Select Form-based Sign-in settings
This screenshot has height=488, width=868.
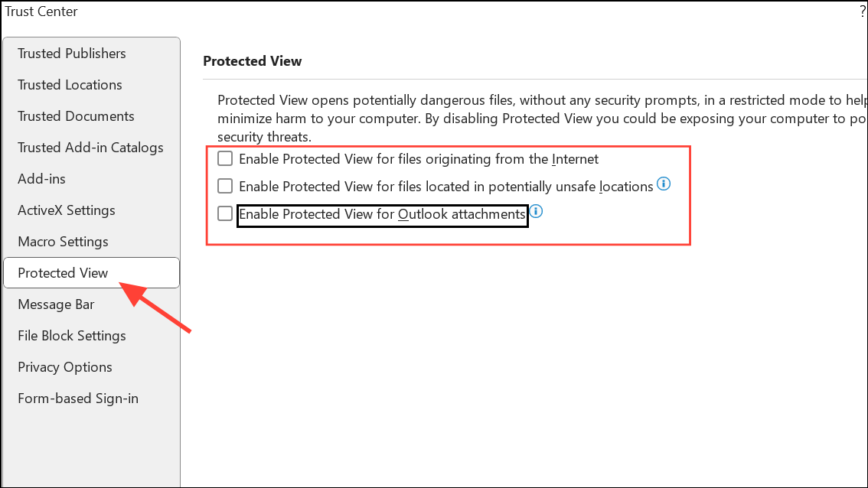pos(77,398)
